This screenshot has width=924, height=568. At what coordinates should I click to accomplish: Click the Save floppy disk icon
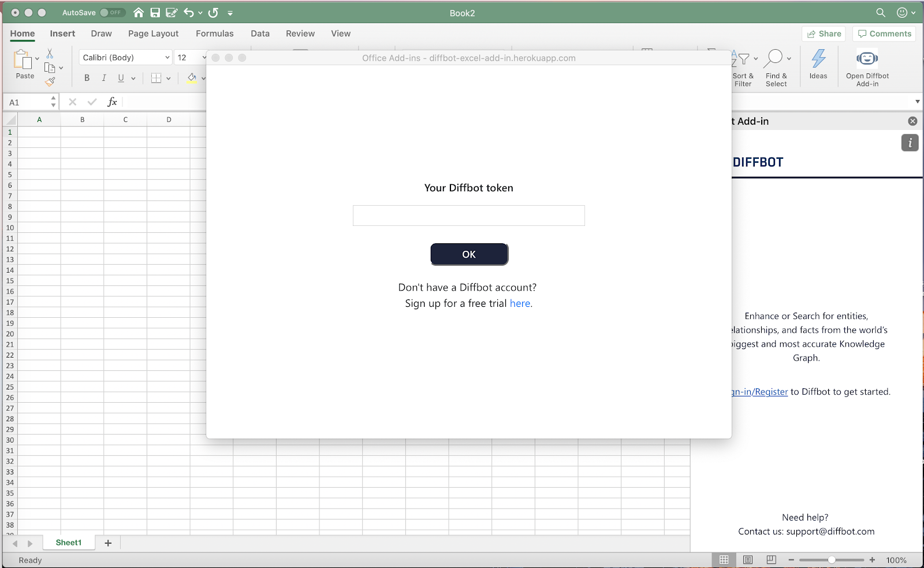tap(155, 12)
